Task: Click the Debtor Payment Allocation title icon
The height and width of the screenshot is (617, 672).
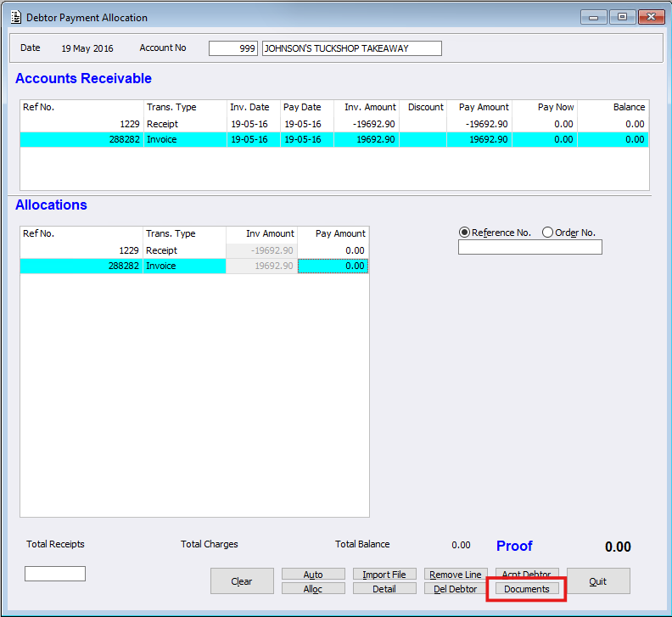Action: [x=16, y=18]
